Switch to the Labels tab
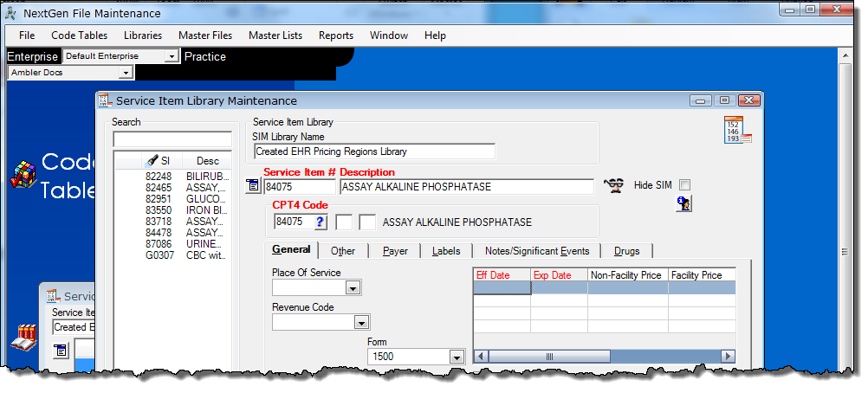This screenshot has width=868, height=393. click(446, 251)
